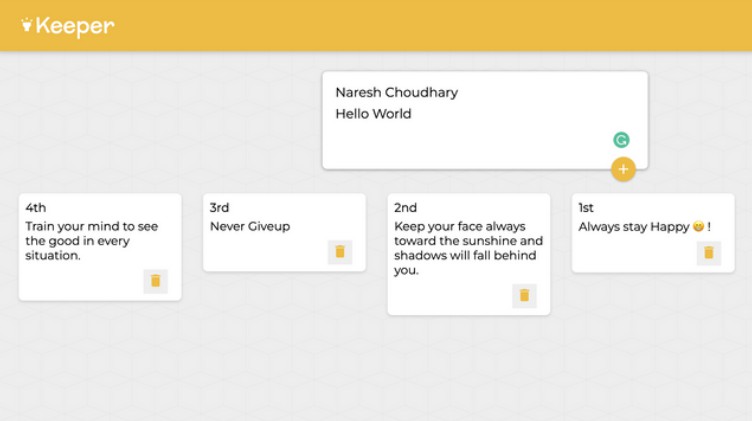Click the lightbulb icon in Keeper logo
Image resolution: width=752 pixels, height=421 pixels.
click(27, 25)
